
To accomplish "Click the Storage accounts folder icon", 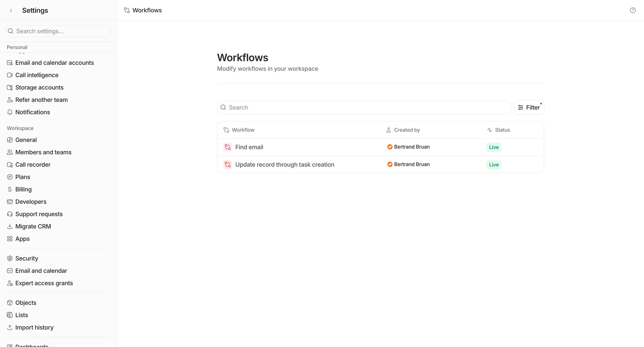I will 10,87.
